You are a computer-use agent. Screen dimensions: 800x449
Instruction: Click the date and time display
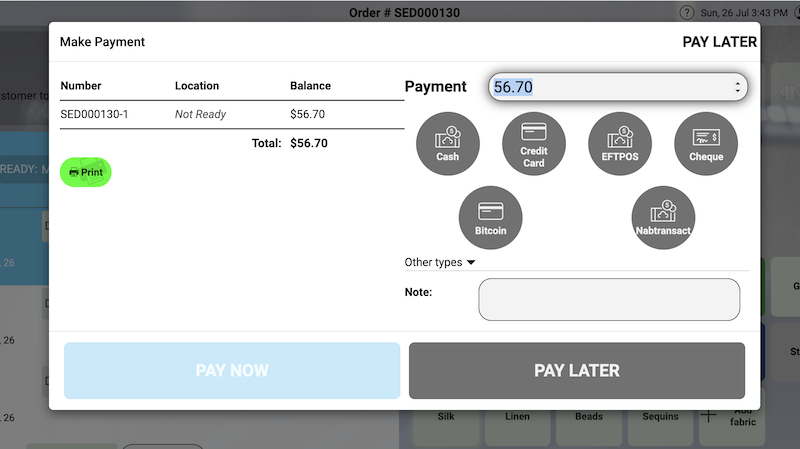(744, 13)
